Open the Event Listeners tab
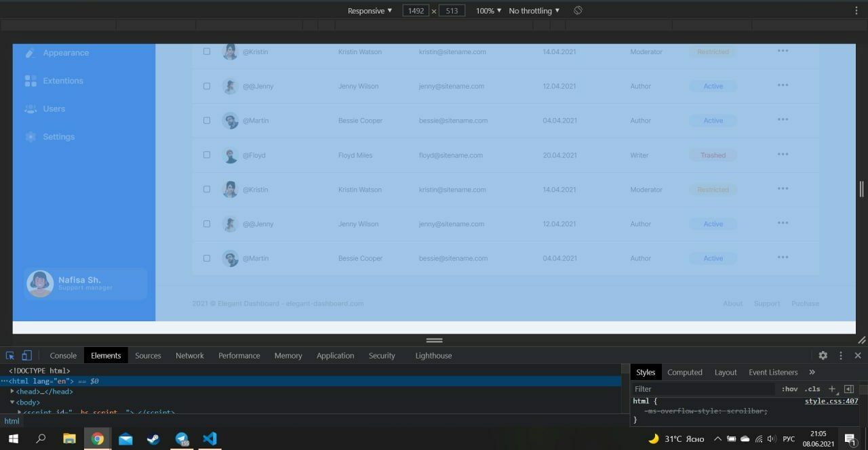 pos(773,372)
